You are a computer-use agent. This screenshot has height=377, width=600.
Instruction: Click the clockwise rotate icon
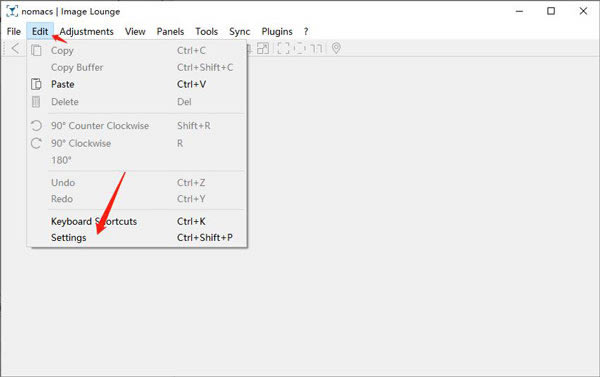[36, 143]
